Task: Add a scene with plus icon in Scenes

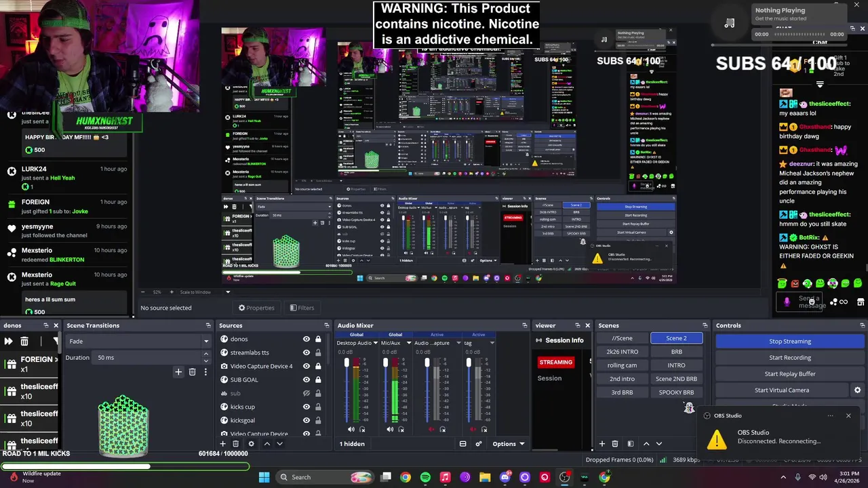Action: click(601, 444)
